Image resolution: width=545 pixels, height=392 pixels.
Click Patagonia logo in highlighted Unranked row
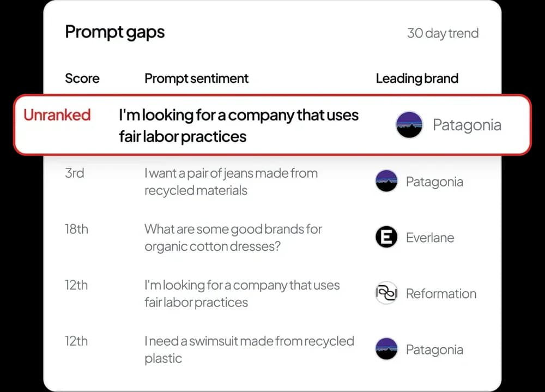coord(409,125)
